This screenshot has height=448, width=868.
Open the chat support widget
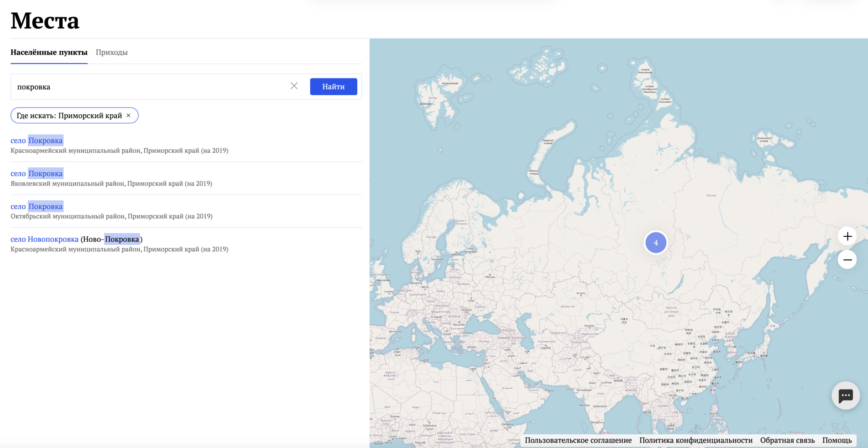845,396
